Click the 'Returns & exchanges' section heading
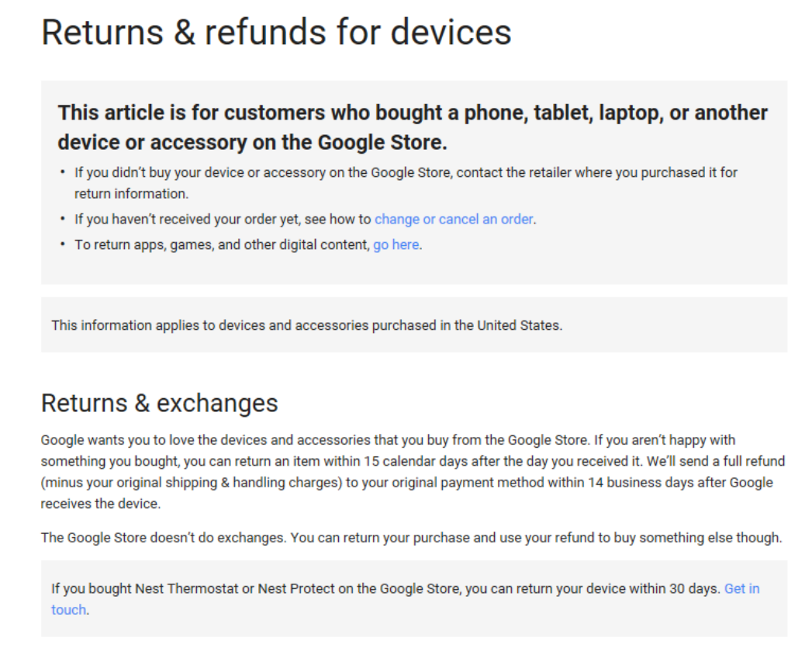The height and width of the screenshot is (655, 812). [x=160, y=403]
